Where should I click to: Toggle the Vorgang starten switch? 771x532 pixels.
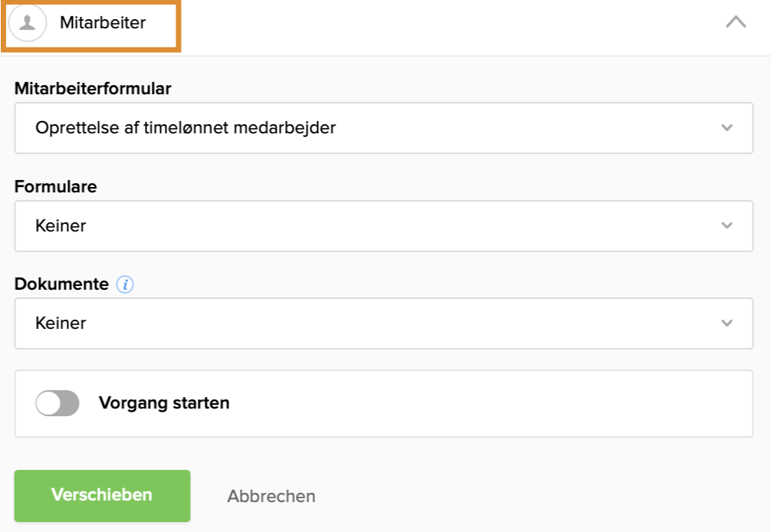57,403
